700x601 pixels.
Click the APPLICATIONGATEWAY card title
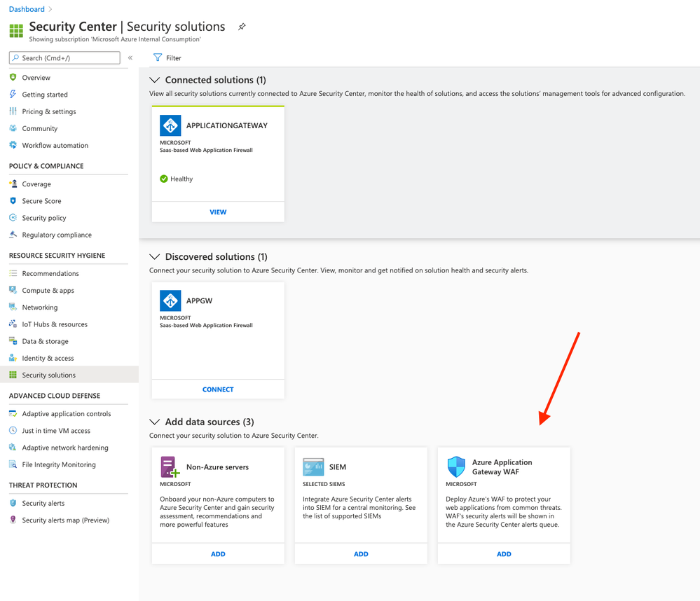click(x=227, y=125)
